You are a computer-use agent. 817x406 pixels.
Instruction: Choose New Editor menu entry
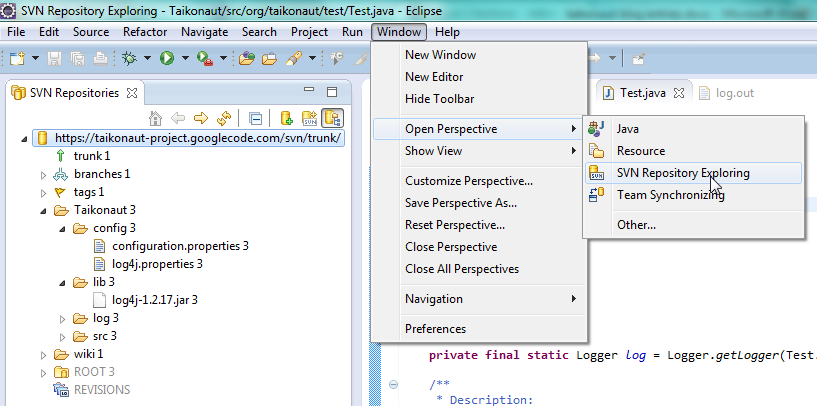[x=480, y=77]
